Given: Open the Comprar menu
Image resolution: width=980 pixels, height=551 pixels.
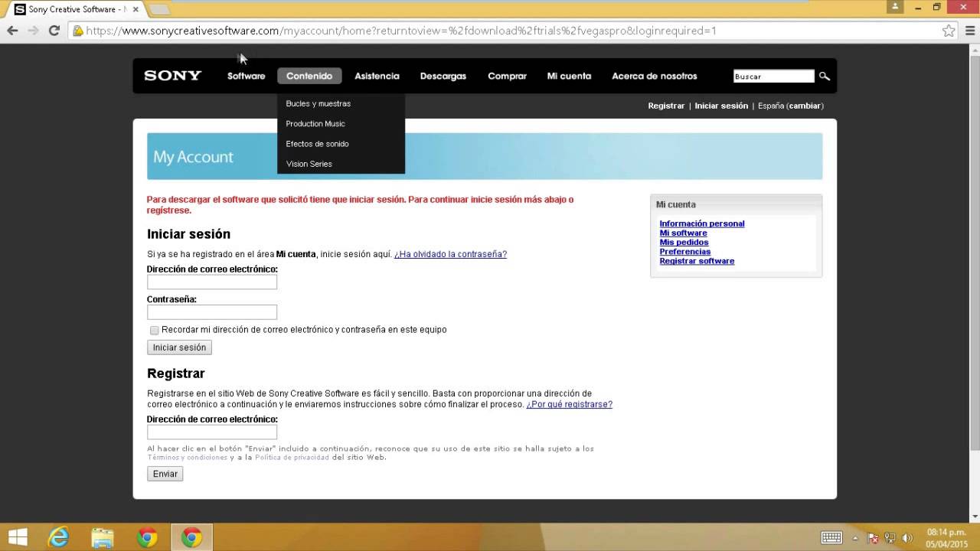Looking at the screenshot, I should coord(507,76).
